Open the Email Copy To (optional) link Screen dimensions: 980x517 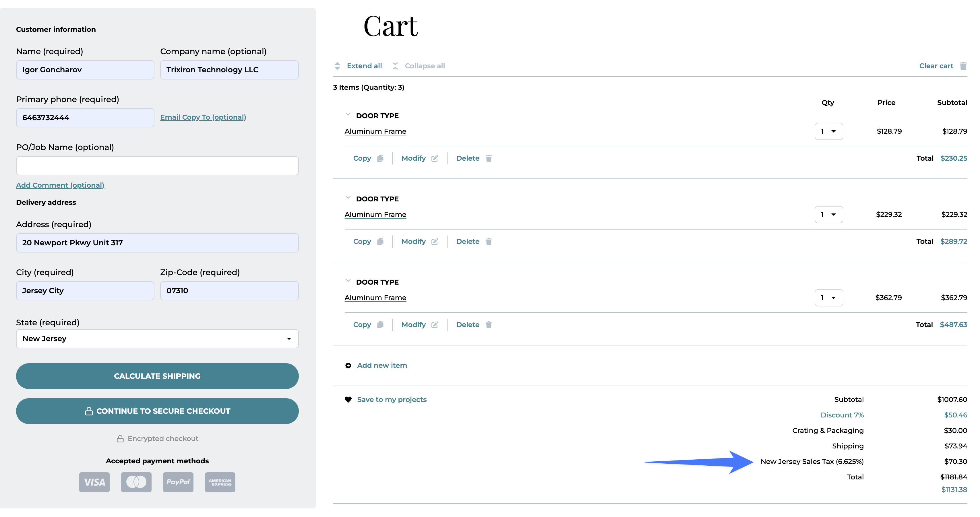pos(203,117)
